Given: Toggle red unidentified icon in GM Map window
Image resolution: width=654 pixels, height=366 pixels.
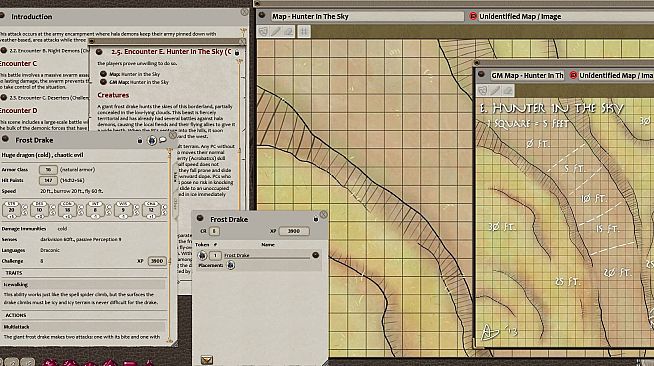Looking at the screenshot, I should click(x=573, y=75).
